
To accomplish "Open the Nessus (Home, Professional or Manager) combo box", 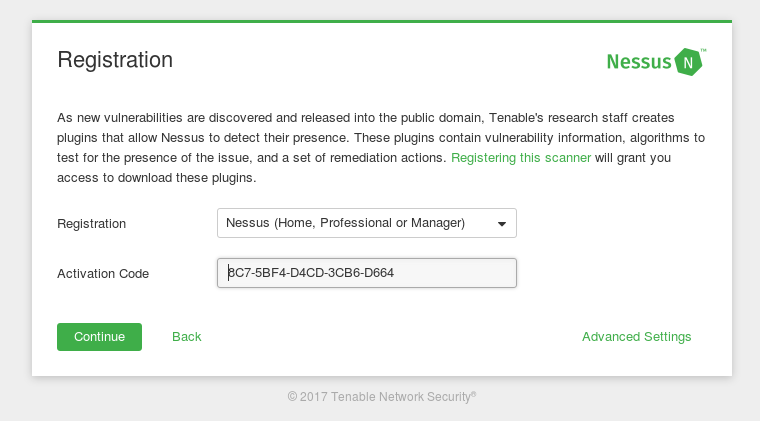I will click(x=367, y=223).
